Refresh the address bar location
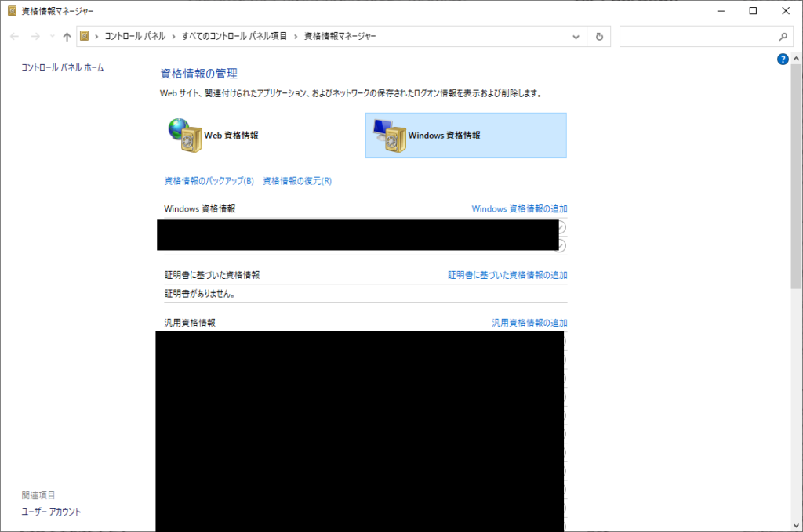 599,37
